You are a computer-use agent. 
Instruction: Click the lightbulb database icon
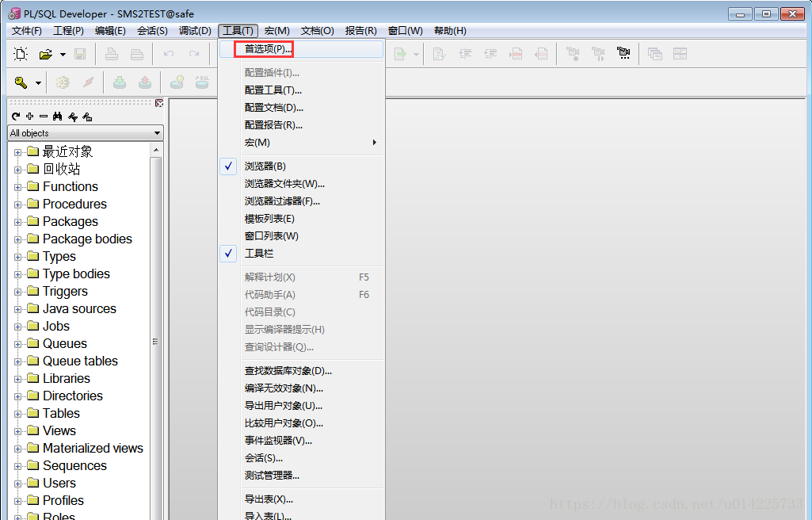click(x=177, y=82)
